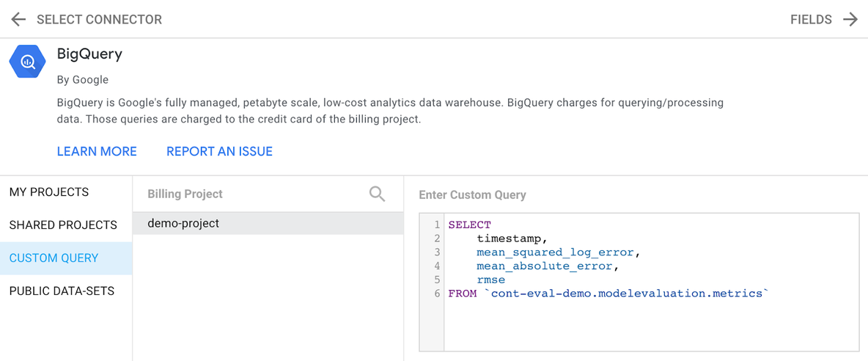Click the BigQuery hexagon logo icon

(x=26, y=62)
